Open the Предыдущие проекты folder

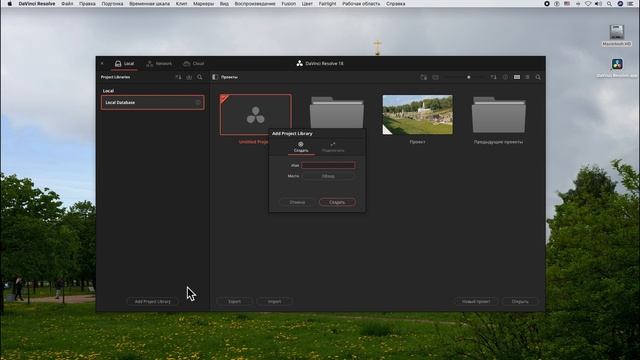(x=499, y=115)
